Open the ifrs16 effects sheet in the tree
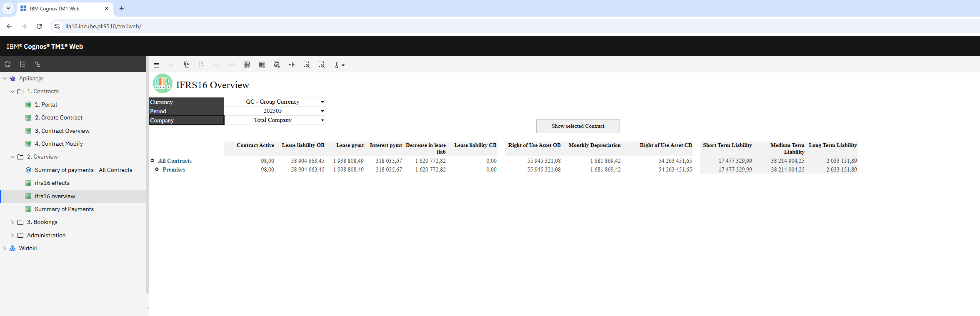 [x=52, y=183]
